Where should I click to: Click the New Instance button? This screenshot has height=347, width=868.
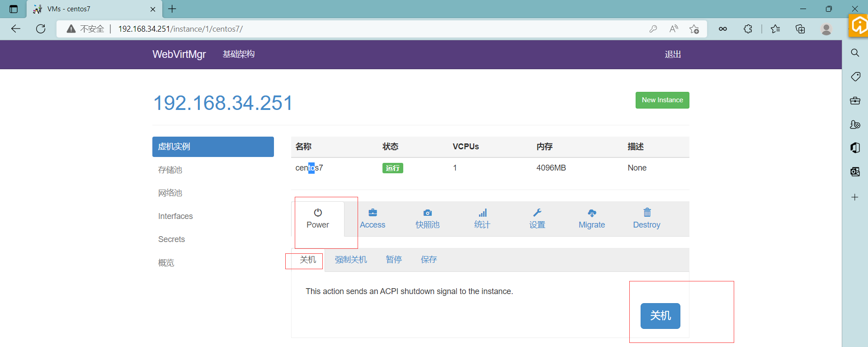pos(662,100)
